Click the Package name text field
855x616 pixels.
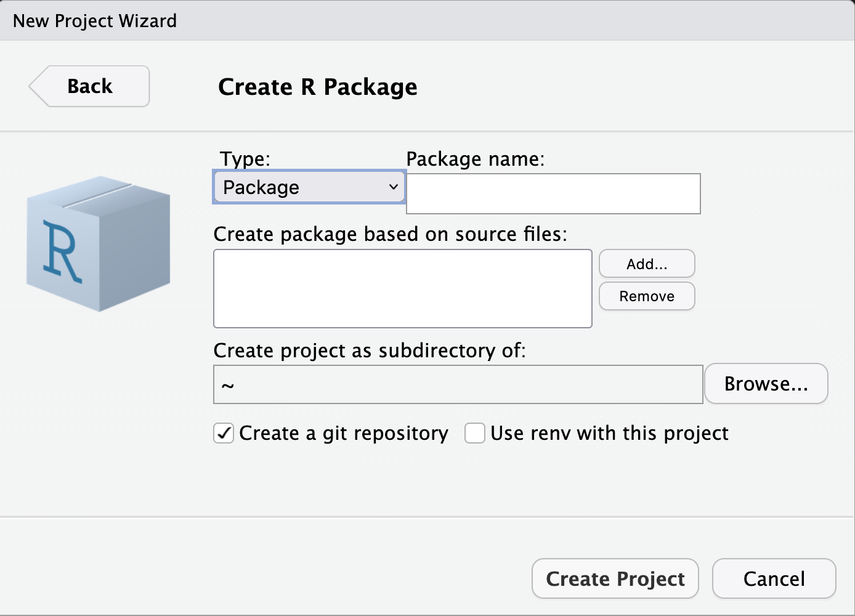(x=553, y=193)
